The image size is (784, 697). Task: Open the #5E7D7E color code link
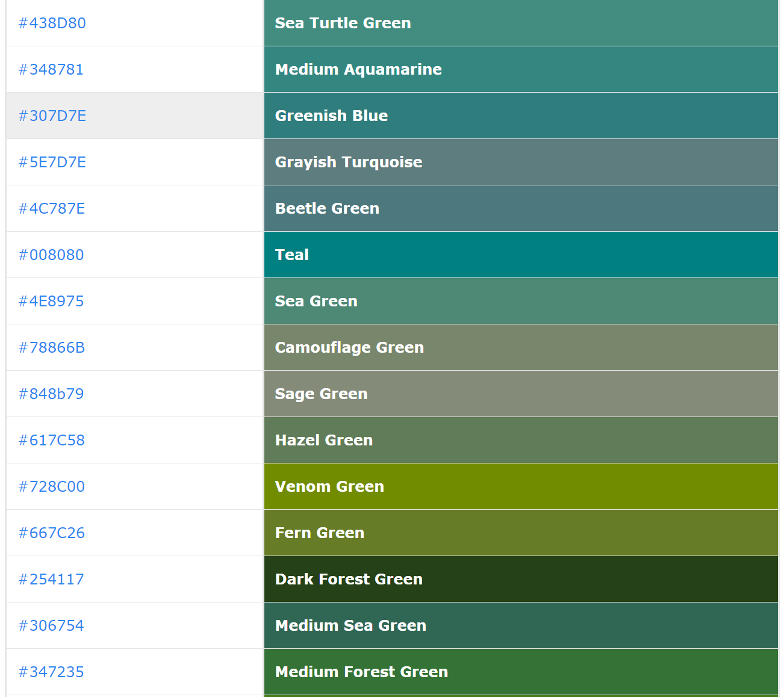pos(52,162)
